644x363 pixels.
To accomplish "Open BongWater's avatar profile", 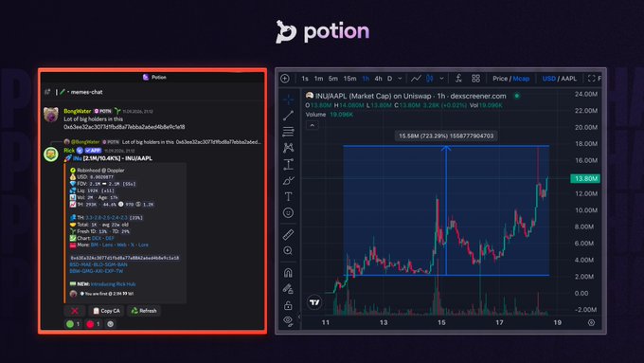I will point(51,115).
